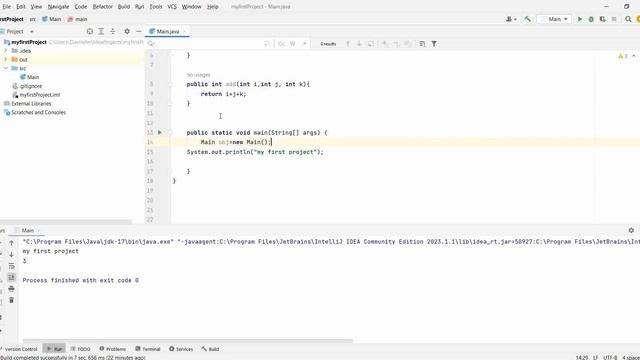Image resolution: width=640 pixels, height=360 pixels.
Task: Open the Terminal tool window
Action: click(148, 349)
